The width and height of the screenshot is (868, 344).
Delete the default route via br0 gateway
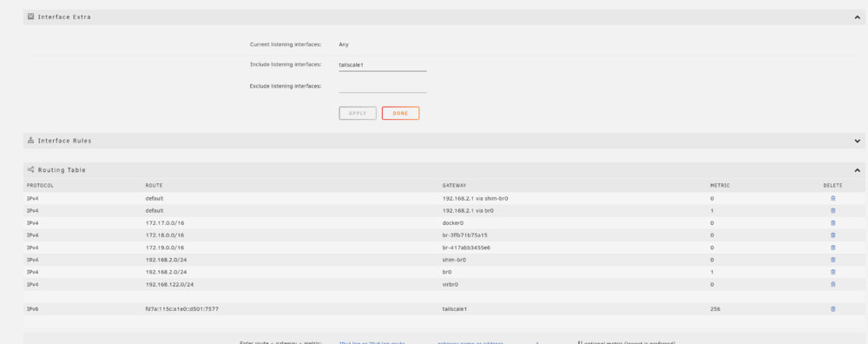coord(832,210)
